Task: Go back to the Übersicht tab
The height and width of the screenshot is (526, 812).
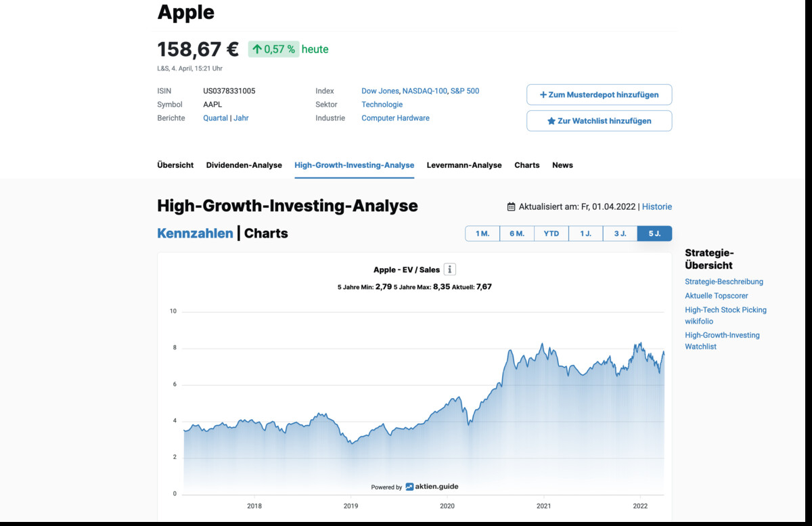Action: point(175,165)
